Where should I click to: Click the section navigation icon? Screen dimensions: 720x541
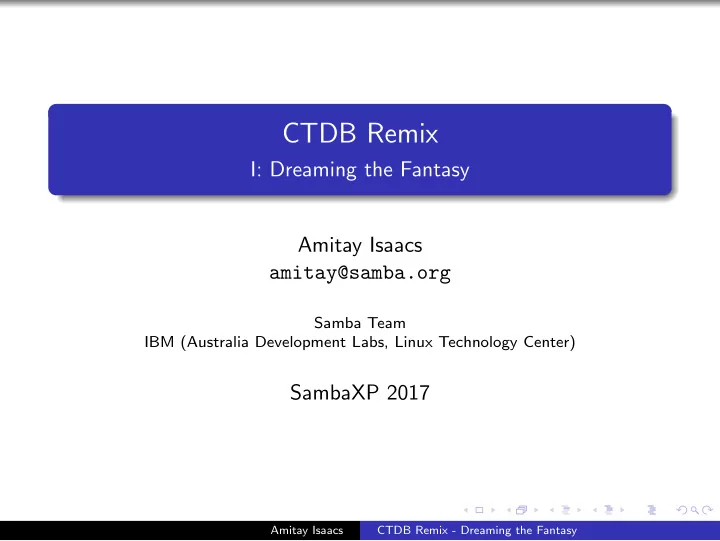609,510
